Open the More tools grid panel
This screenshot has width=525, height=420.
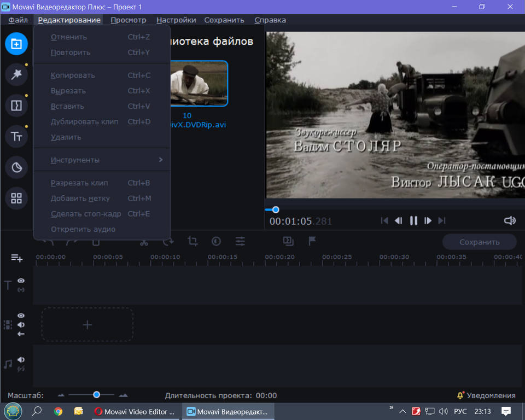pos(16,198)
